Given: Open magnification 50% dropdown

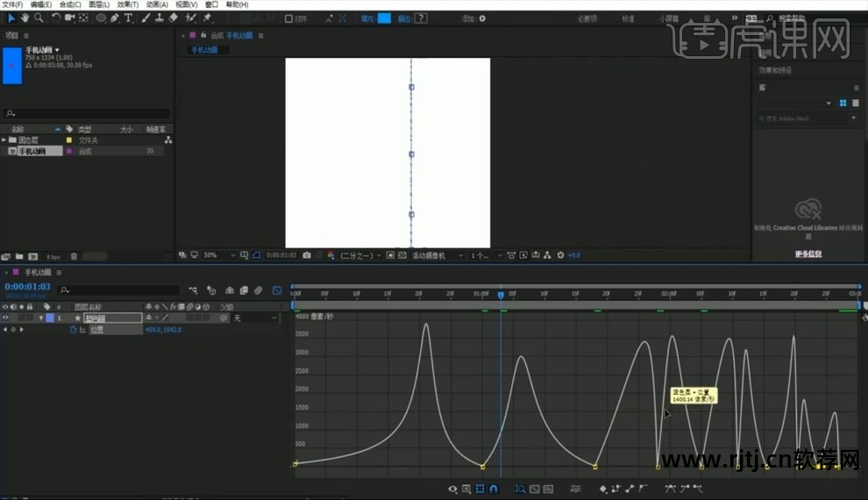Looking at the screenshot, I should coord(219,255).
